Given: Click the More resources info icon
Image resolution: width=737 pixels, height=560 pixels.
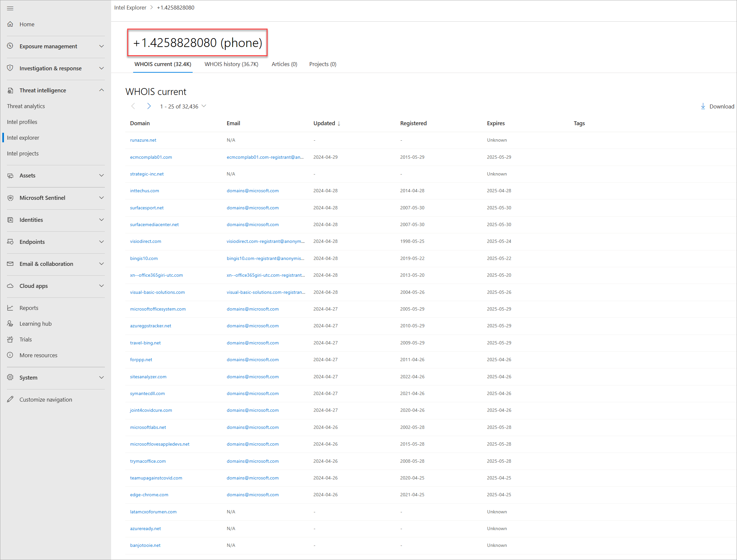Looking at the screenshot, I should (x=10, y=355).
